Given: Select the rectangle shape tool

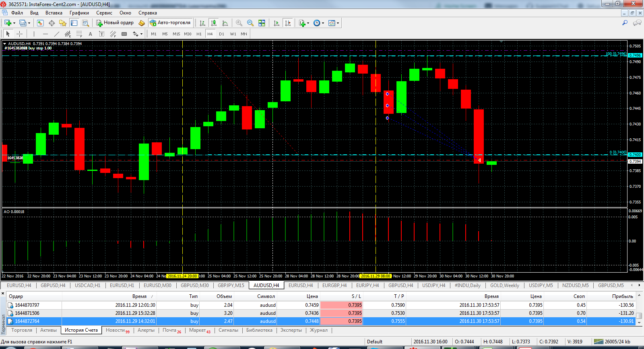Looking at the screenshot, I should tap(124, 34).
